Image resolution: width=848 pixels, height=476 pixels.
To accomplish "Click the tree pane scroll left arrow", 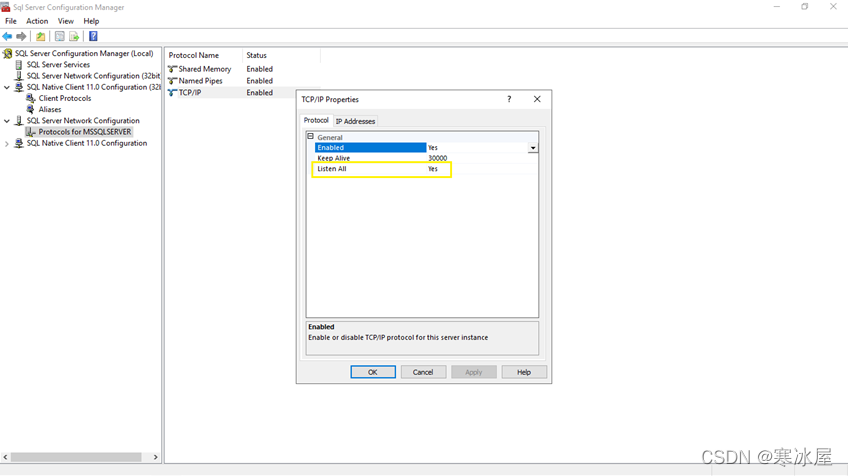I will [x=5, y=457].
